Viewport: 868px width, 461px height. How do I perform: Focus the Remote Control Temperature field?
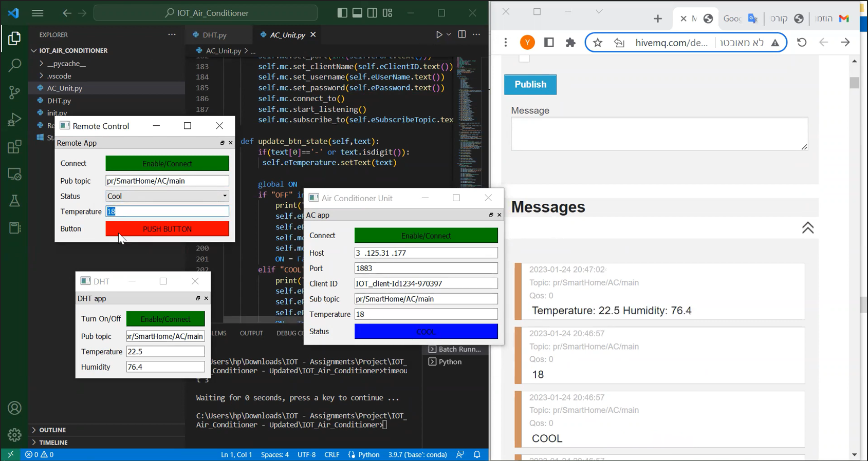tap(167, 212)
